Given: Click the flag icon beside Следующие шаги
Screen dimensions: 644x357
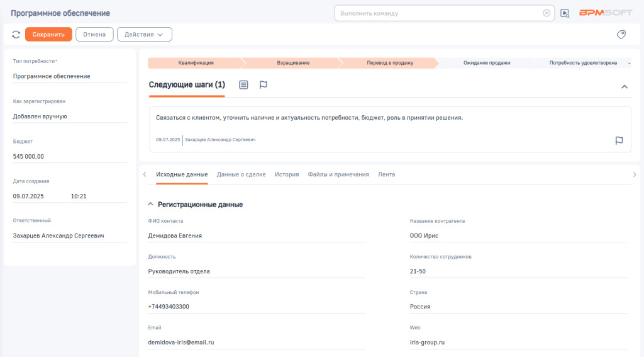Looking at the screenshot, I should pos(264,85).
